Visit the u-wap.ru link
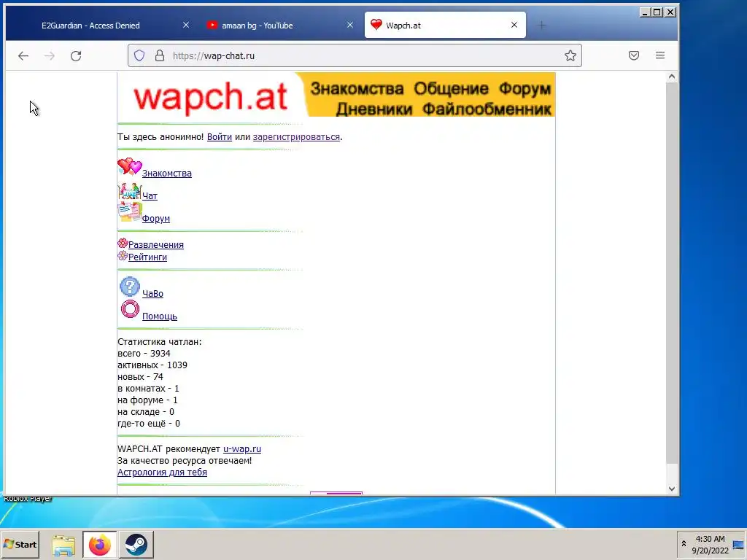The height and width of the screenshot is (560, 747). [x=242, y=449]
